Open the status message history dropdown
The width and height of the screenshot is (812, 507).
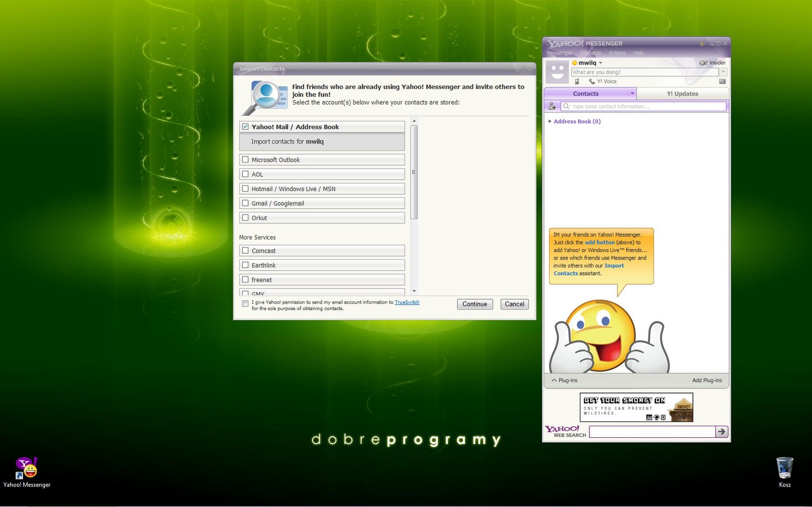(x=724, y=72)
